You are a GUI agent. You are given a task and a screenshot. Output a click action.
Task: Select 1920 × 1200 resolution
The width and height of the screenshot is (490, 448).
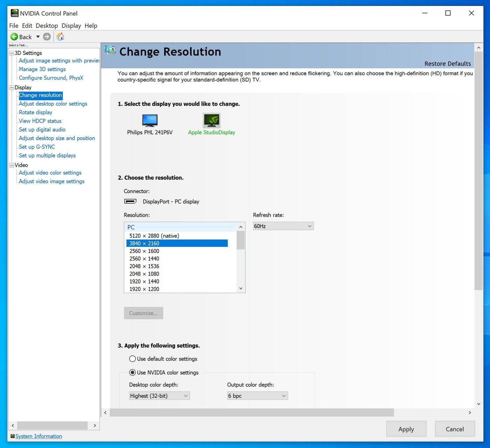[177, 289]
